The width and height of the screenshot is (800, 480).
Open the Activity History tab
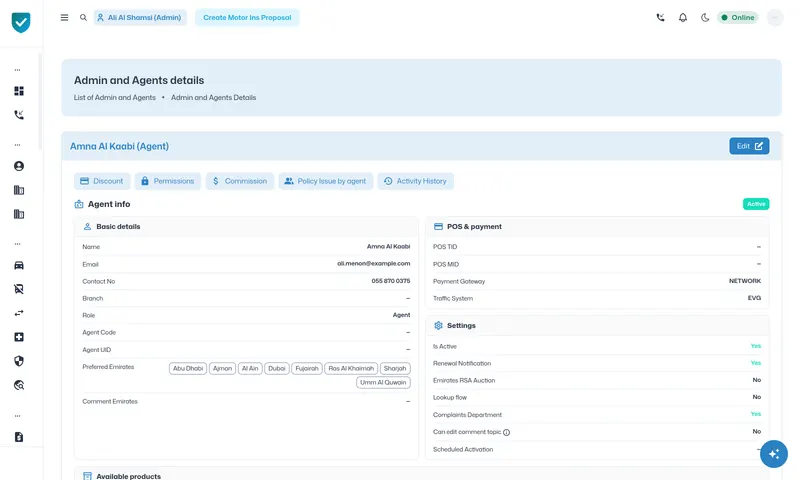coord(415,181)
